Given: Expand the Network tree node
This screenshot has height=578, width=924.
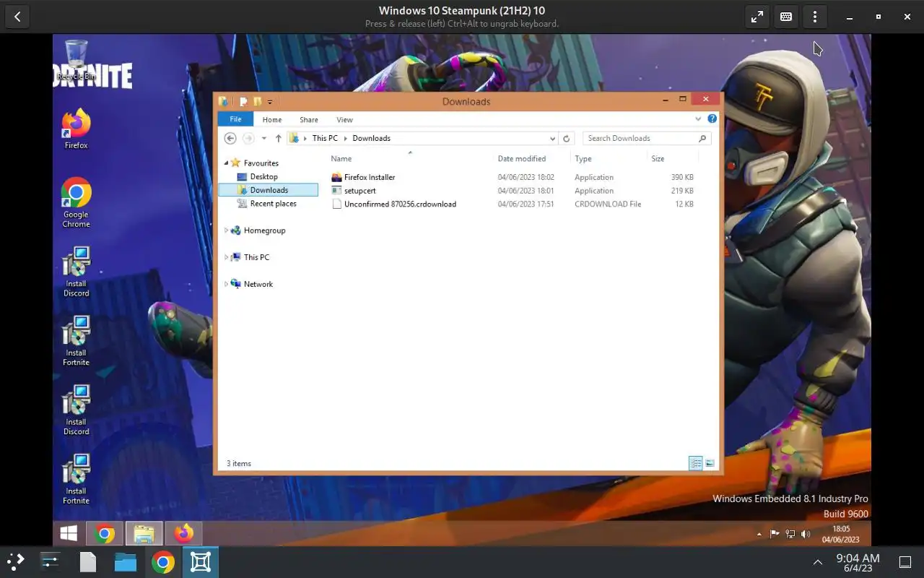Looking at the screenshot, I should tap(226, 284).
